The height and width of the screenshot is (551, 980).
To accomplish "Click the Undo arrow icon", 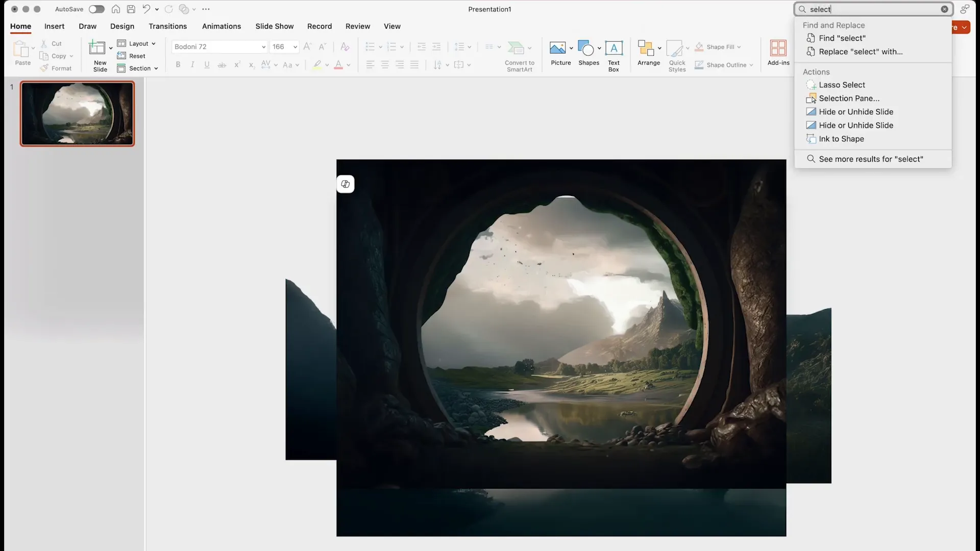I will tap(146, 9).
